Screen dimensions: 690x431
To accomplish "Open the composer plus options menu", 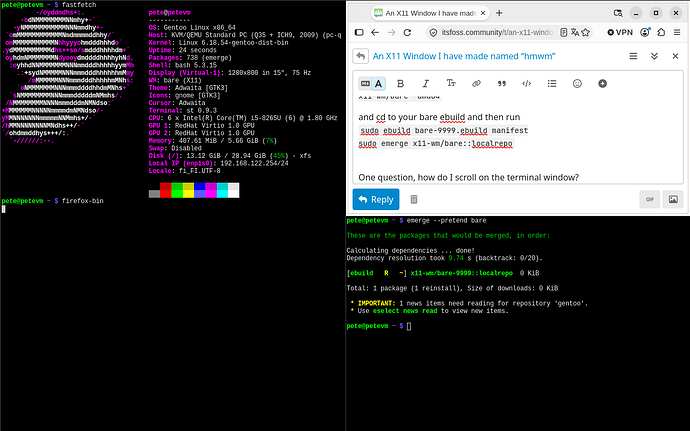I will (x=602, y=84).
